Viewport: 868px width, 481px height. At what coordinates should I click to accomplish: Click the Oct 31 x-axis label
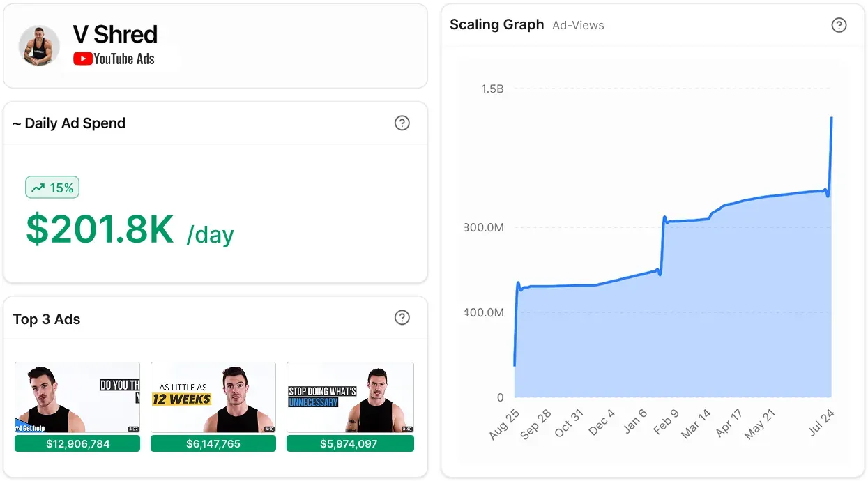pyautogui.click(x=568, y=424)
